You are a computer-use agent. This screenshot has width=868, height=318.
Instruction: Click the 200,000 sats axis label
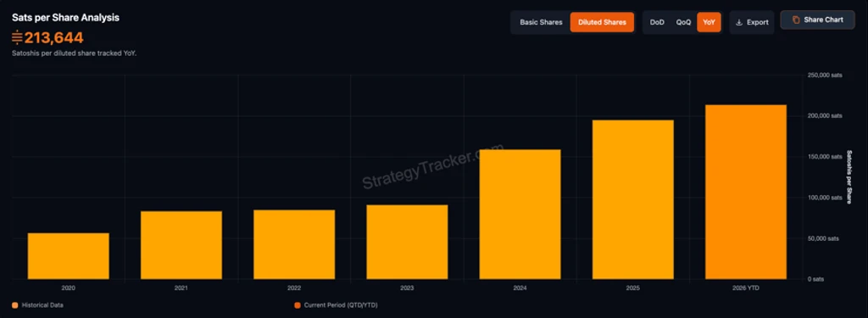click(826, 116)
